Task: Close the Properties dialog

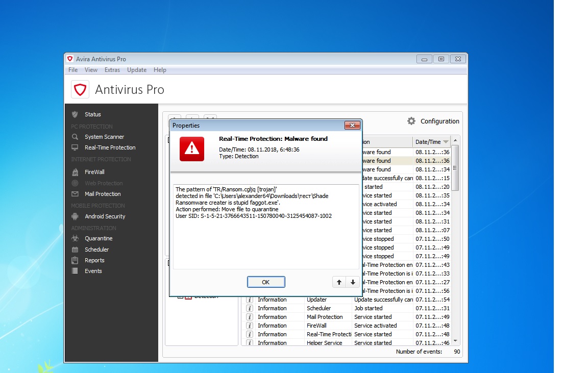Action: point(352,126)
